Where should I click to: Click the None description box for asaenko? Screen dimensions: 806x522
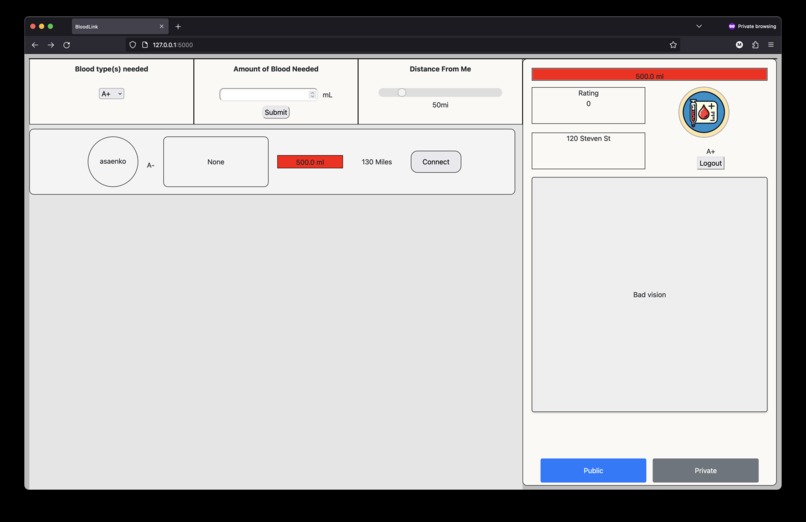pos(216,162)
